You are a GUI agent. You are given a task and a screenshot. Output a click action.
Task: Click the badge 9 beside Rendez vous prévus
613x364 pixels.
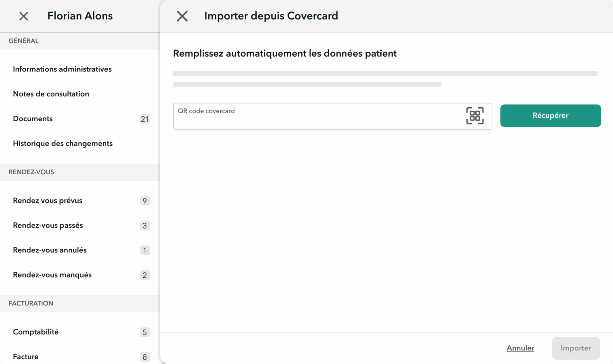pos(144,201)
